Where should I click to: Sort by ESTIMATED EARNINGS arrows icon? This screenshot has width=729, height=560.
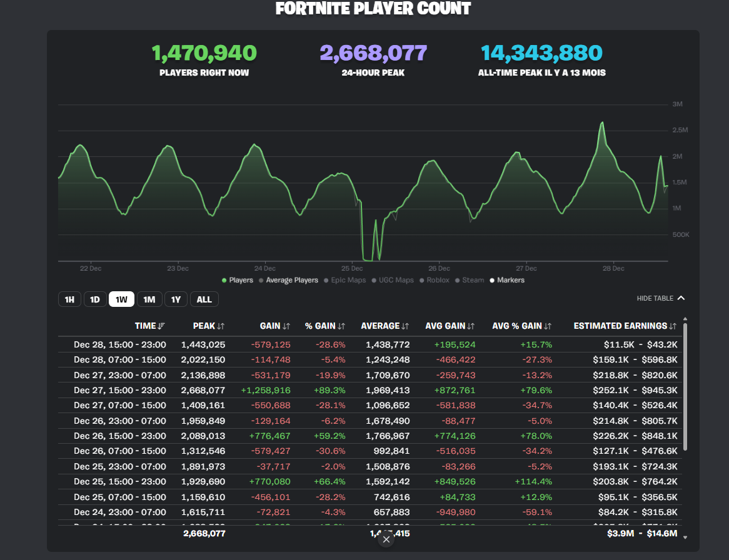coord(673,326)
